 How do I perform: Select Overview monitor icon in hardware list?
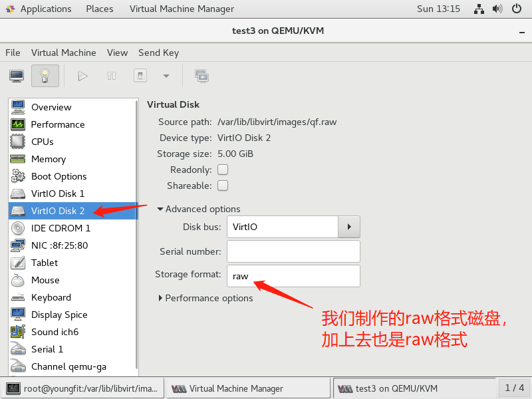coord(18,107)
